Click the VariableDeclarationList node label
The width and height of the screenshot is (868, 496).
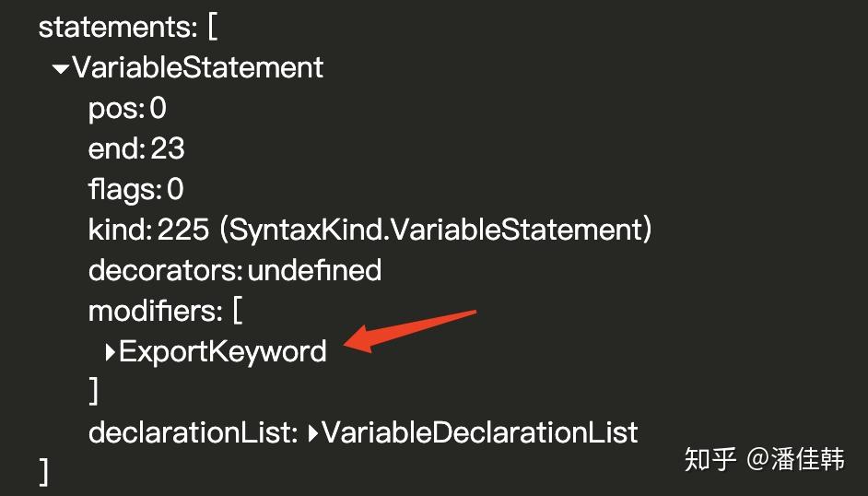(479, 432)
